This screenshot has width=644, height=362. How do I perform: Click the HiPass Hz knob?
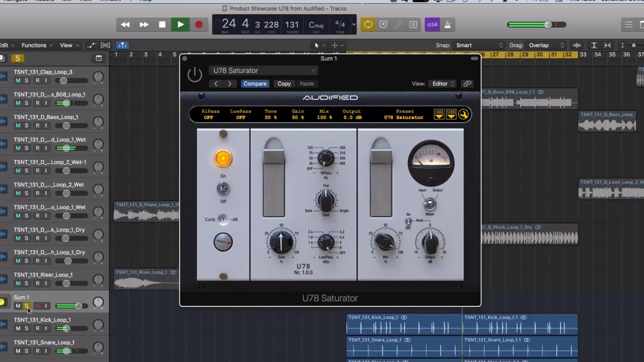point(326,158)
